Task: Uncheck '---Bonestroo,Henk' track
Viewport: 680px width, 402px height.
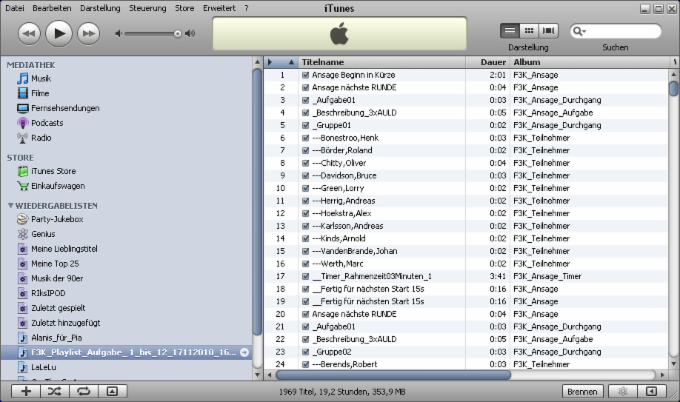Action: (305, 138)
